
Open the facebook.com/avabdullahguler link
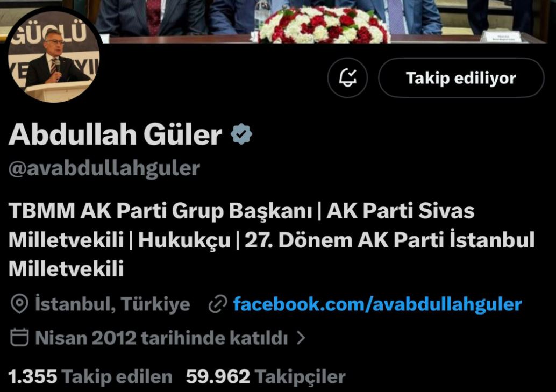(x=377, y=304)
